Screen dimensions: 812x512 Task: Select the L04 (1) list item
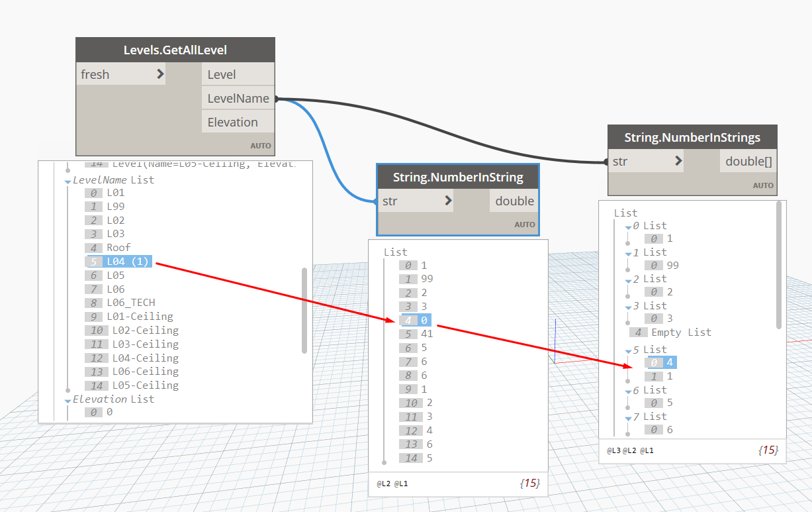coord(128,262)
